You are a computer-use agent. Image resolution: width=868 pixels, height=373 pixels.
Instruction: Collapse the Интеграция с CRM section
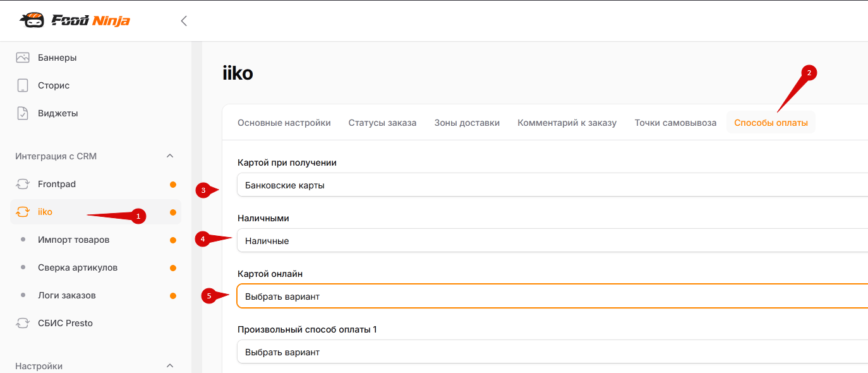169,156
